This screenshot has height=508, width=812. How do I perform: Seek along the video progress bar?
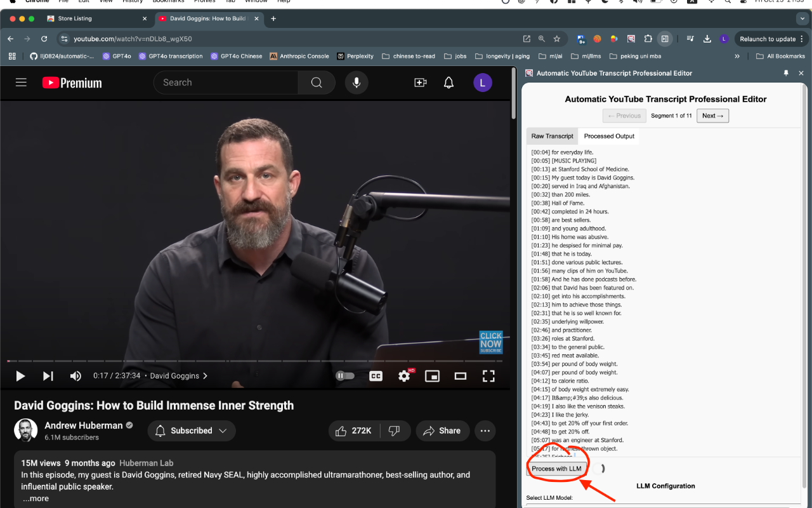pos(255,361)
